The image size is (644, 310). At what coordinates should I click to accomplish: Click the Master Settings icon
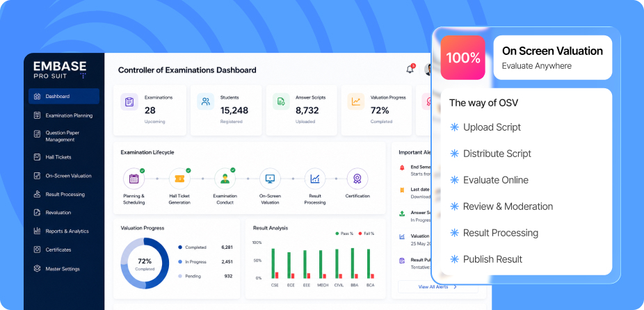[37, 268]
